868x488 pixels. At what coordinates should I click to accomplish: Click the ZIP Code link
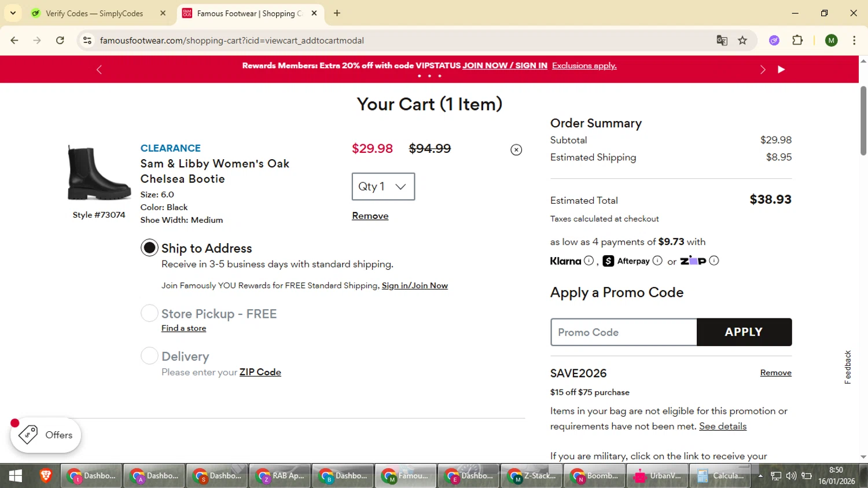click(260, 372)
